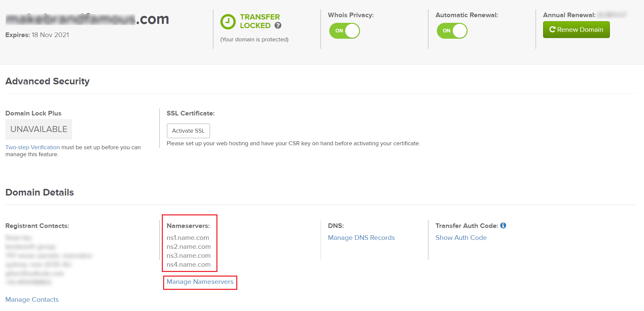
Task: Click the Activate SSL button
Action: [188, 131]
